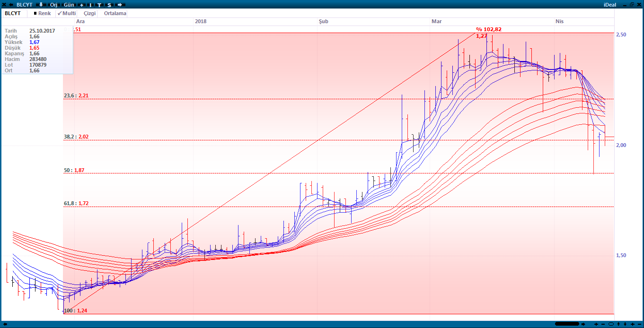The height and width of the screenshot is (328, 644).
Task: Click the up arrow icon in bottom bar
Action: coord(618,324)
